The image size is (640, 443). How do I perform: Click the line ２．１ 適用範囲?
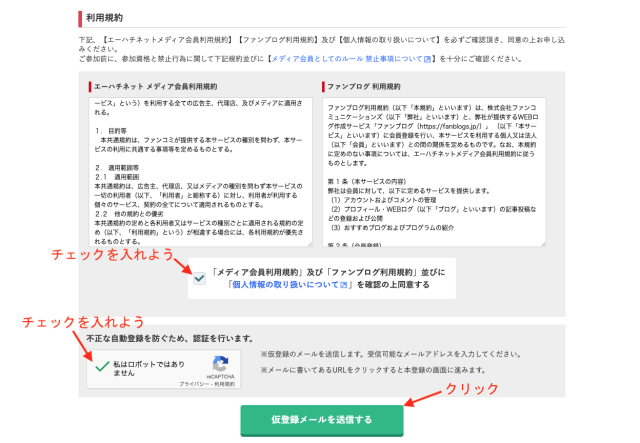117,177
